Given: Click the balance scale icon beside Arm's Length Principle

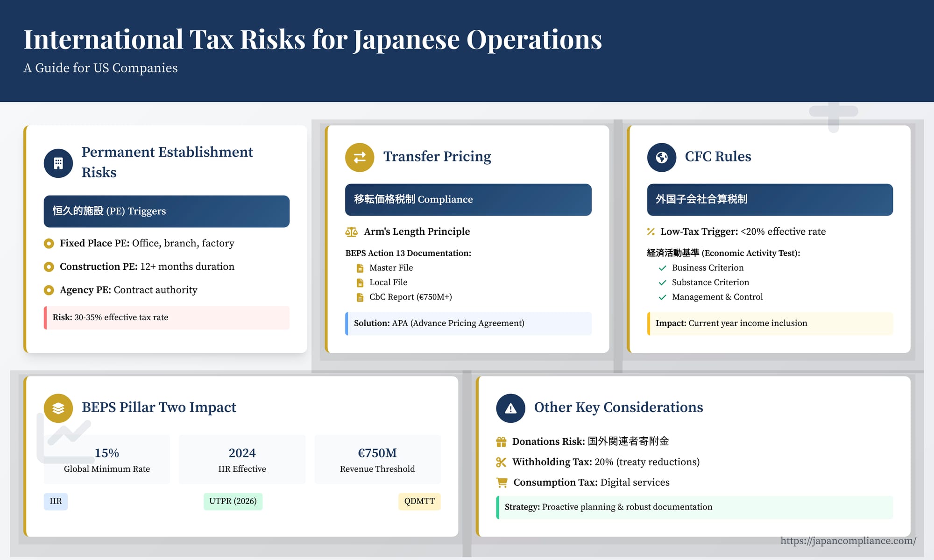Looking at the screenshot, I should click(x=351, y=232).
